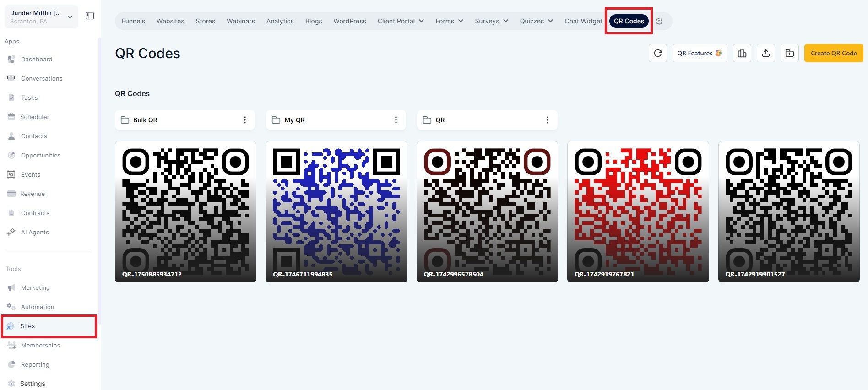Click the Create QR Code button
868x390 pixels.
834,53
